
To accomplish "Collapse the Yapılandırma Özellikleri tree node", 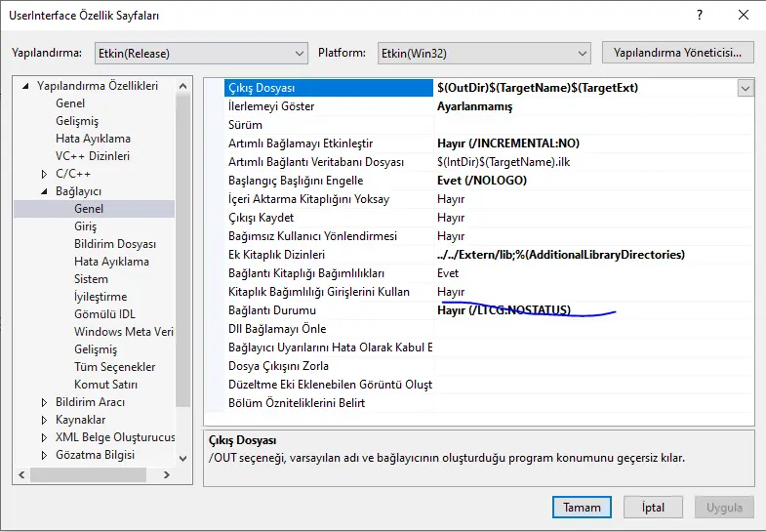I will [26, 86].
